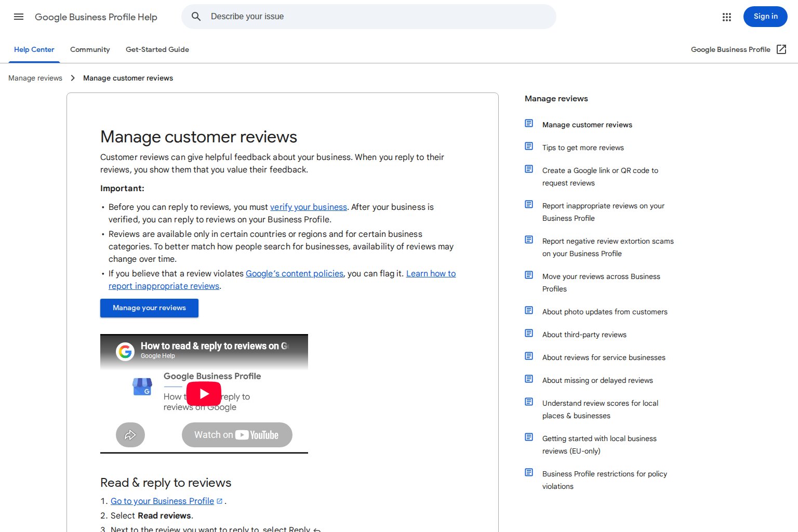Click the external link icon after Go to your Business Profile
This screenshot has height=532, width=798.
tap(220, 501)
